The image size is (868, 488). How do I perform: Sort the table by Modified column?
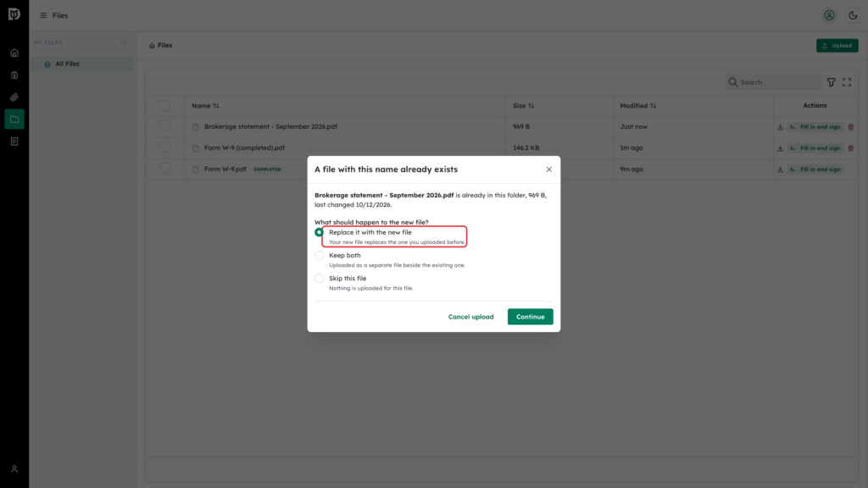click(637, 106)
